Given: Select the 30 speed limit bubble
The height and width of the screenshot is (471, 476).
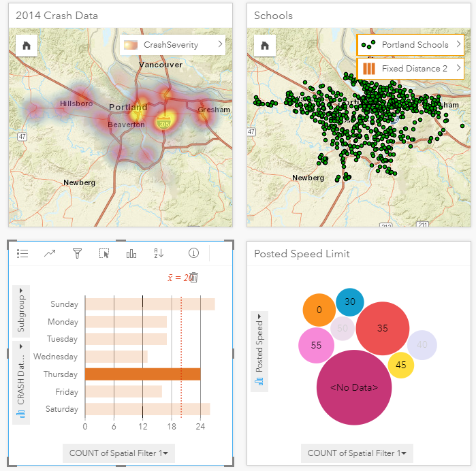Looking at the screenshot, I should coord(350,302).
